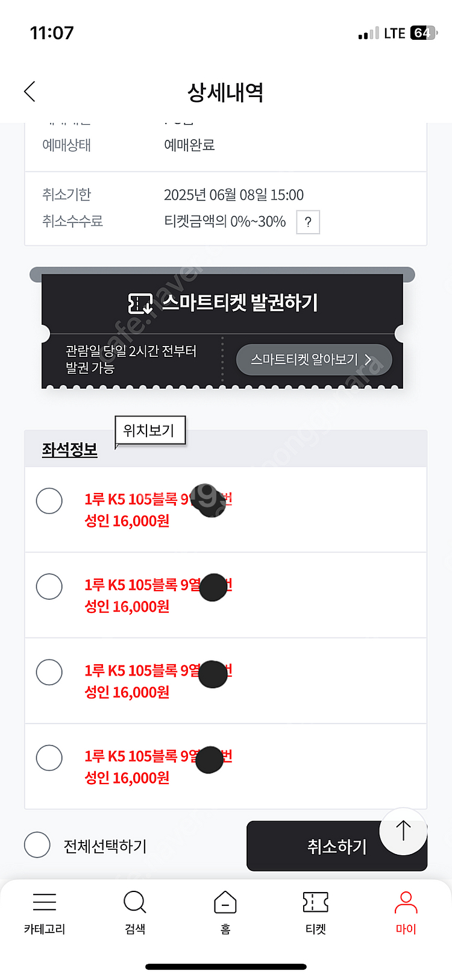This screenshot has width=452, height=980.
Task: Go to 홈 house icon
Action: click(225, 902)
